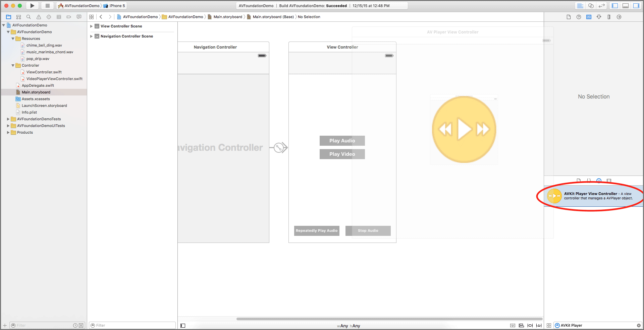Click the Play Video button on canvas

342,154
